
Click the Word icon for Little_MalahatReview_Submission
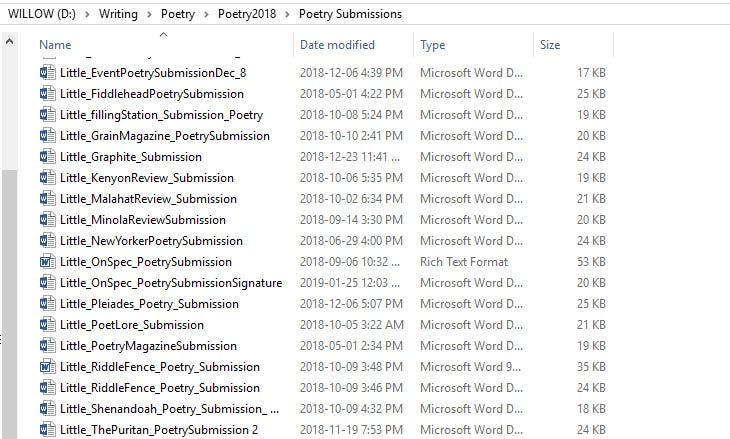47,199
